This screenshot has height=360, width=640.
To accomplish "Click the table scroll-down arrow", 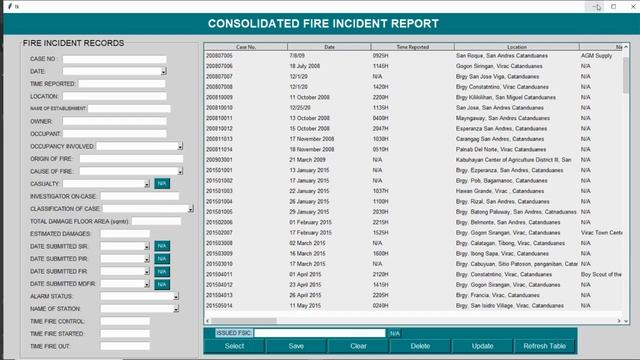I will [626, 321].
